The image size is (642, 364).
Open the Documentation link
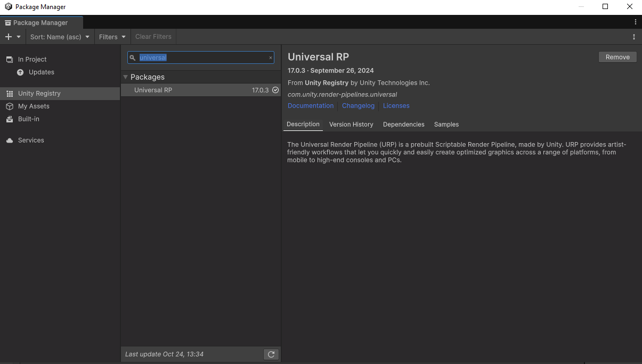(x=311, y=106)
